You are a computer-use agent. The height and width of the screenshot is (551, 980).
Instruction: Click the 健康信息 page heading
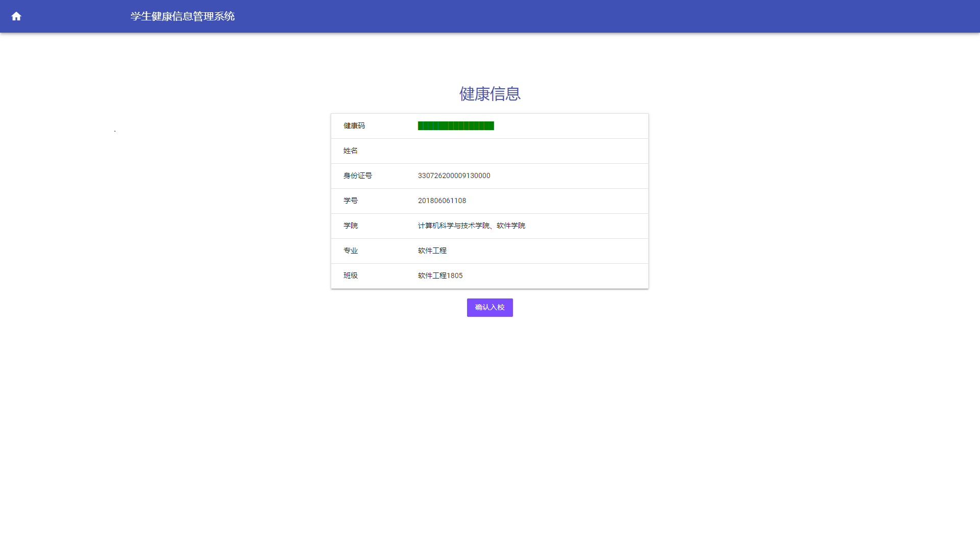click(x=489, y=94)
